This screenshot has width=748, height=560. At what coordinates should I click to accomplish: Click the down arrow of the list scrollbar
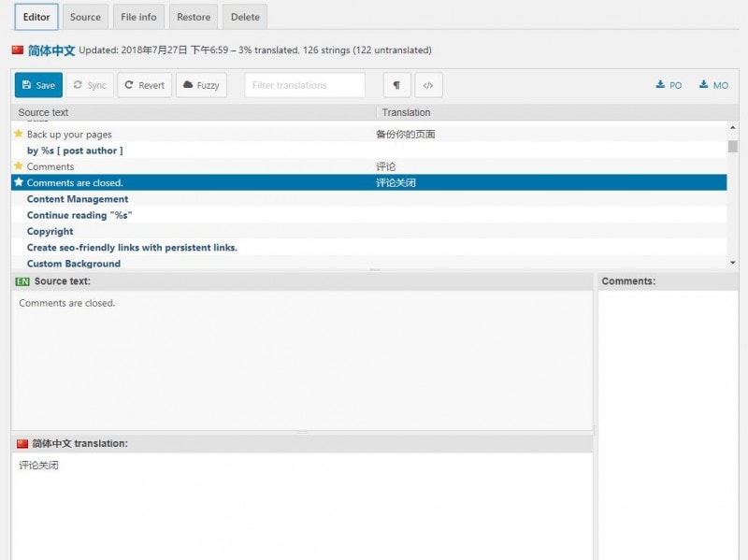click(732, 263)
